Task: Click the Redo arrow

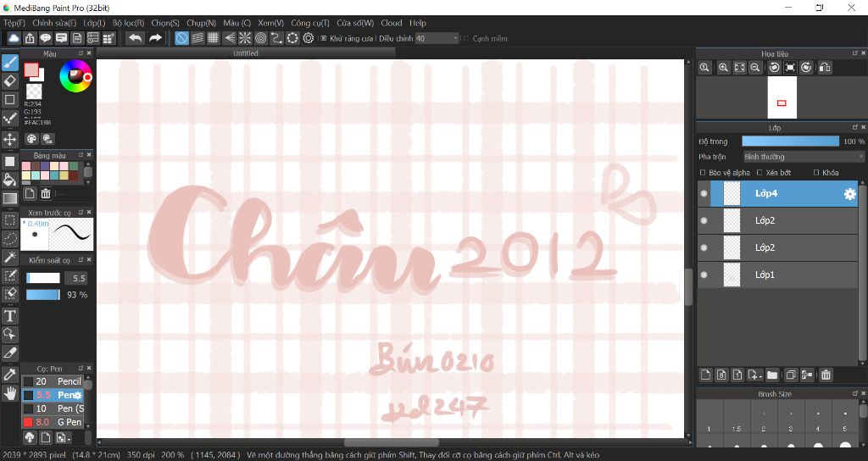Action: pos(156,37)
